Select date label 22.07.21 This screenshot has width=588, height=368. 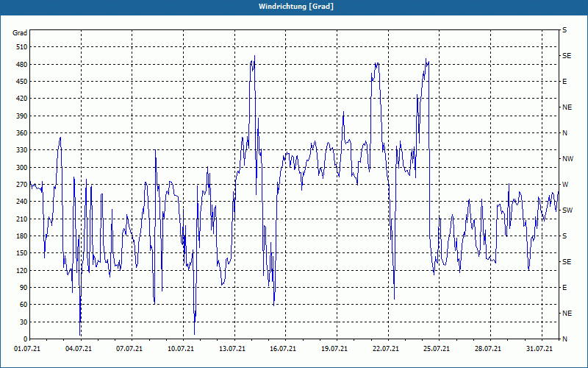pos(385,349)
